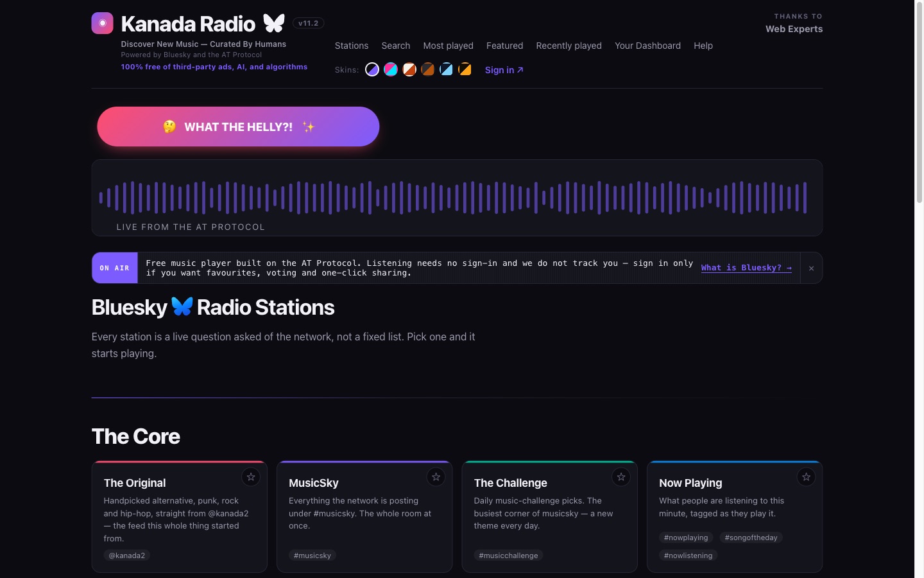
Task: Go to Most played
Action: point(449,46)
